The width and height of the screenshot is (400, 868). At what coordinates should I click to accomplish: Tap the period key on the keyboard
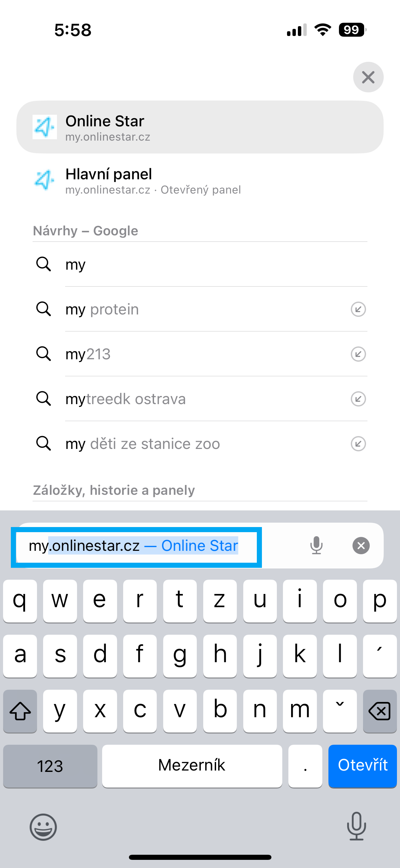pyautogui.click(x=305, y=766)
